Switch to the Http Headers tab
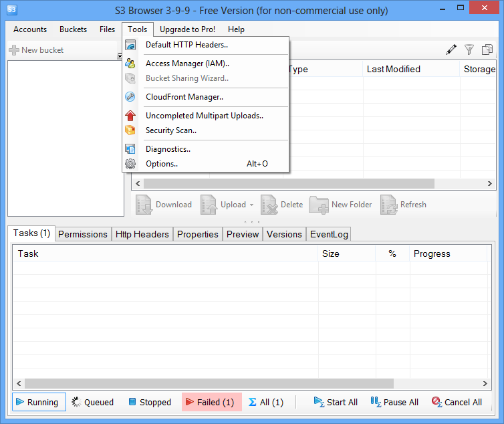 click(142, 234)
